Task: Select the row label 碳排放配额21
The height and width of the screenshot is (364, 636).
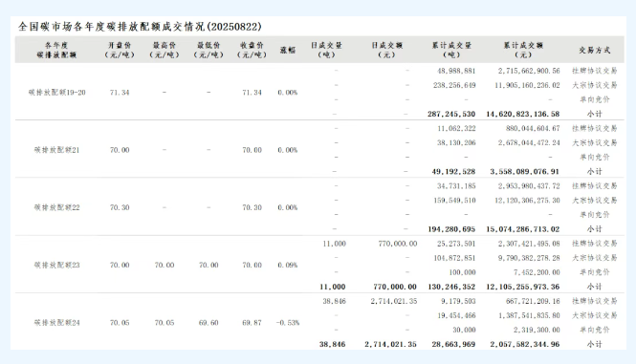Action: point(56,150)
